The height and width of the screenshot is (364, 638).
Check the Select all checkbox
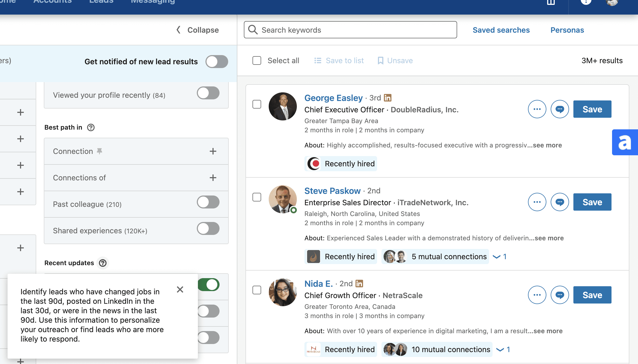click(257, 60)
